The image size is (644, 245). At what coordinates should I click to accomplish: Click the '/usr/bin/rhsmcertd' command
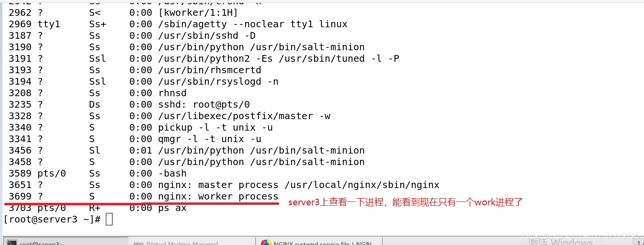click(209, 70)
